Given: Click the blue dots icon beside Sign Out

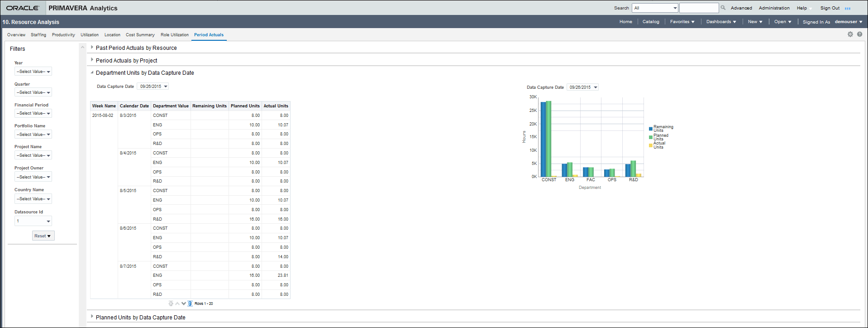Looking at the screenshot, I should tap(848, 8).
